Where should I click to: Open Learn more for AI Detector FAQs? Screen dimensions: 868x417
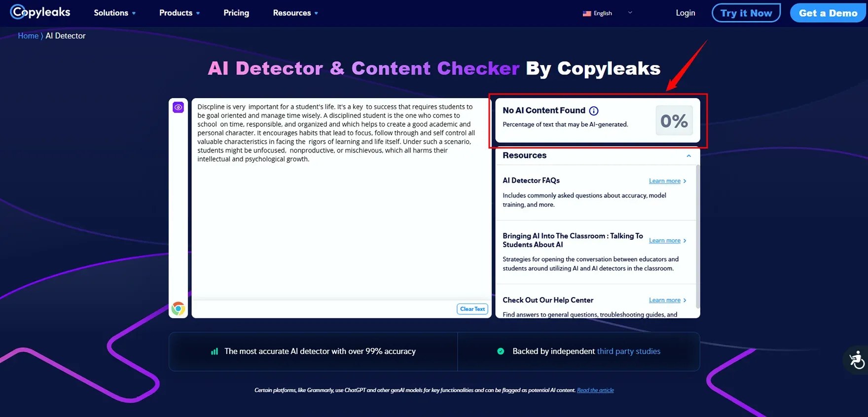tap(667, 181)
